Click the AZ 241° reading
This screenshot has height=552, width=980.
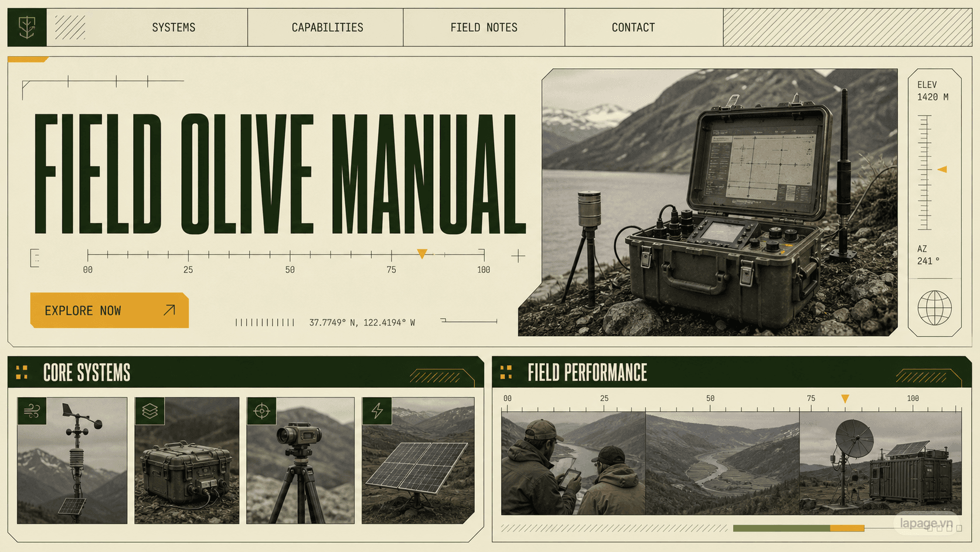[928, 255]
